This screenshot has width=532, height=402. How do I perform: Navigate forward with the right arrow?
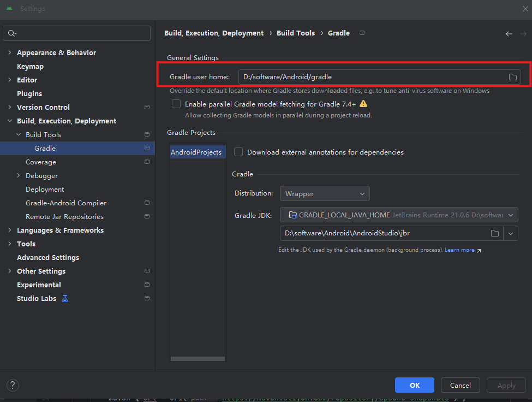click(x=523, y=34)
